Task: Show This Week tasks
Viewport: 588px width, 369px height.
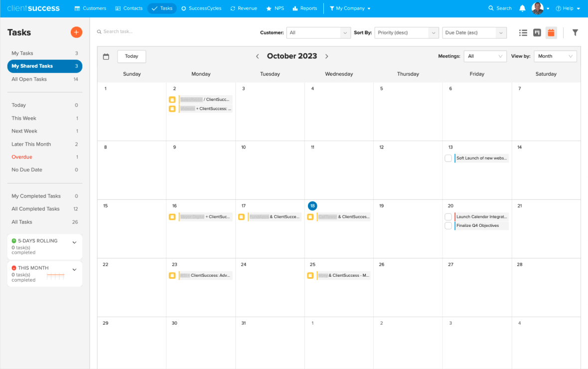Action: 45,118
